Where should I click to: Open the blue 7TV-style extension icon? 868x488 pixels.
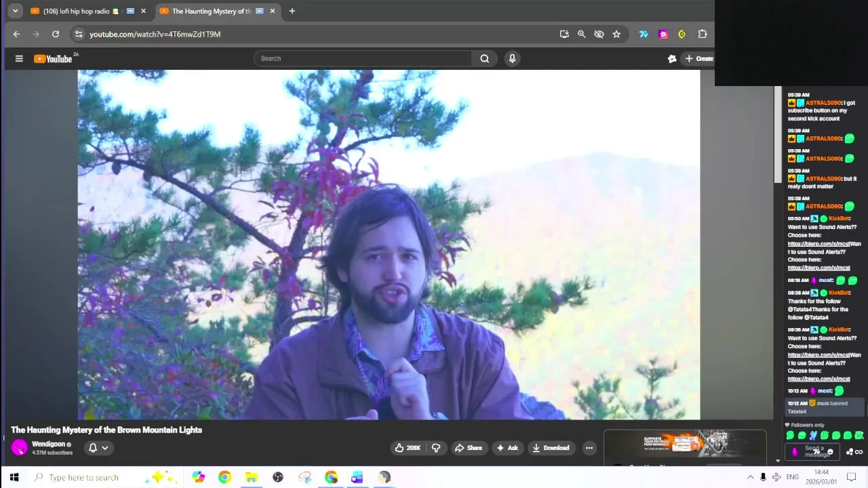644,34
